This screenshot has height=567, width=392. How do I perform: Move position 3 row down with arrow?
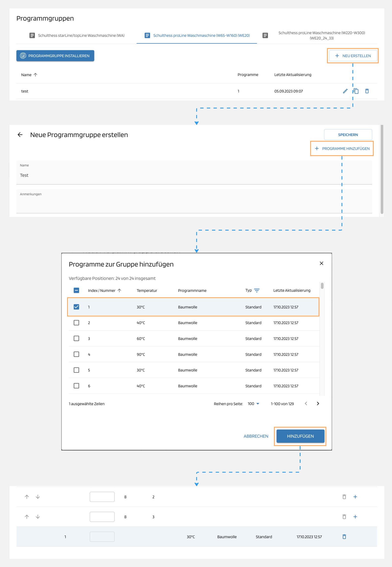pos(38,517)
